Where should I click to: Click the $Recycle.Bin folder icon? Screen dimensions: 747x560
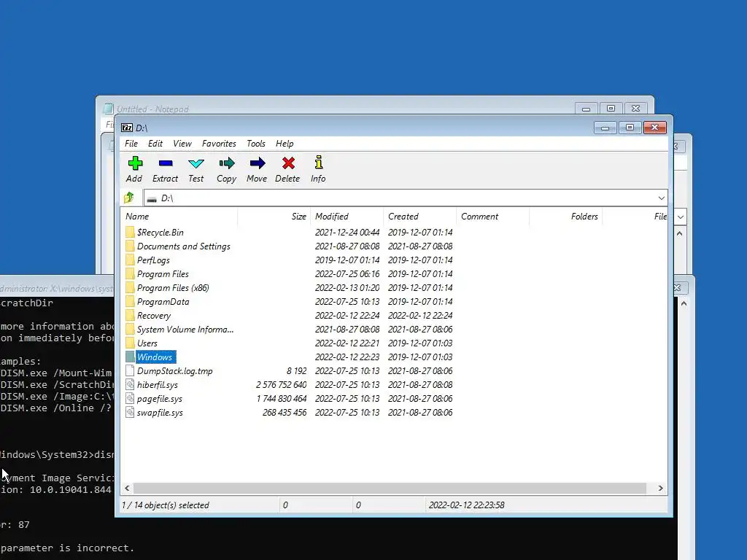click(130, 233)
